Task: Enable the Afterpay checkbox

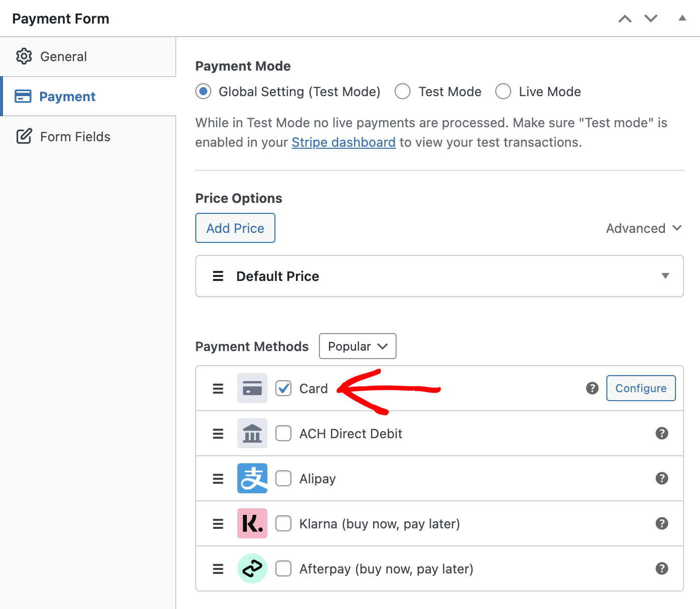Action: 283,568
